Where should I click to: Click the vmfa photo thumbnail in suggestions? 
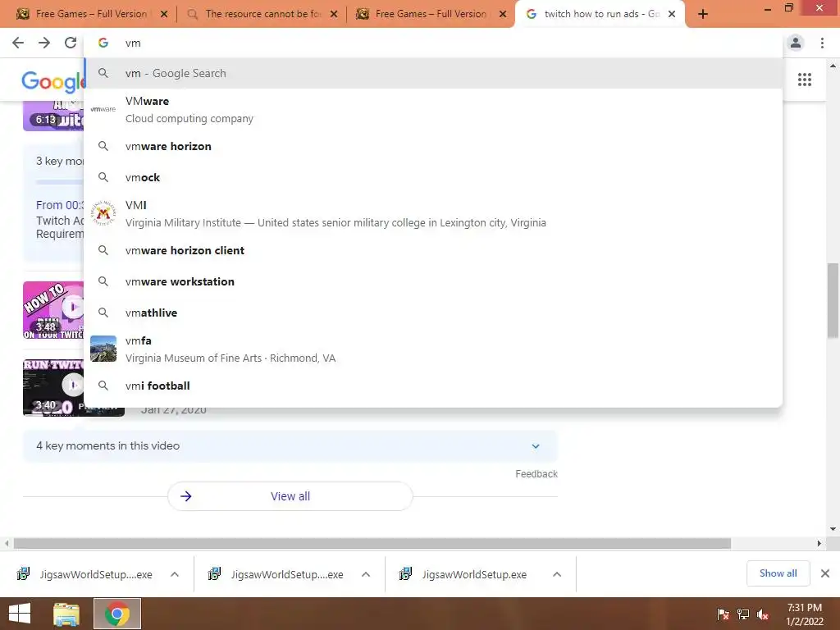point(103,349)
